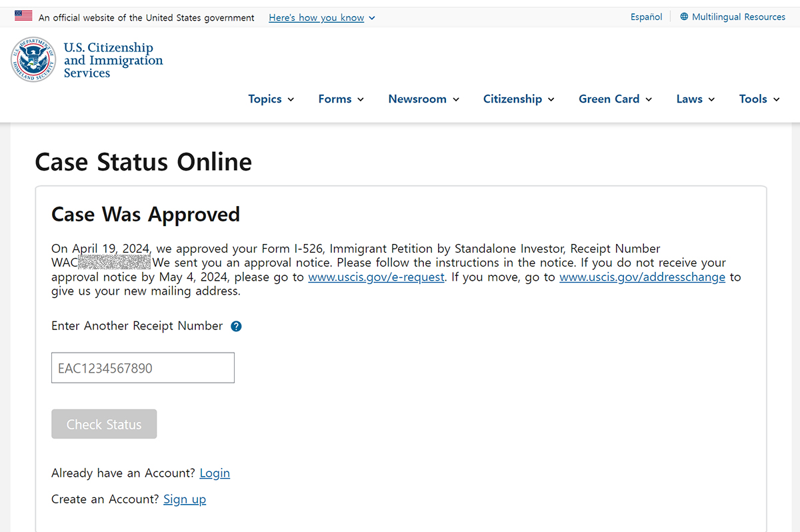
Task: Click the Enter Another Receipt Number label
Action: pyautogui.click(x=137, y=326)
